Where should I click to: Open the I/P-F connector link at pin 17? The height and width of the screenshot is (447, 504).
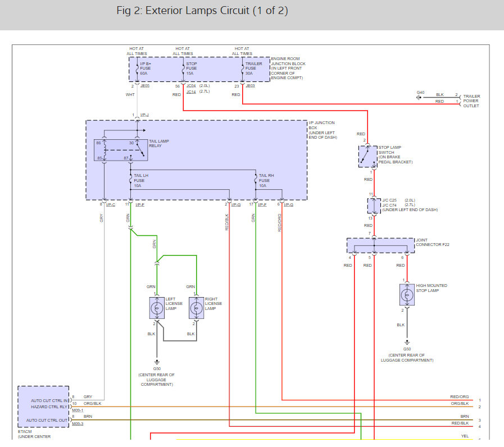262,205
